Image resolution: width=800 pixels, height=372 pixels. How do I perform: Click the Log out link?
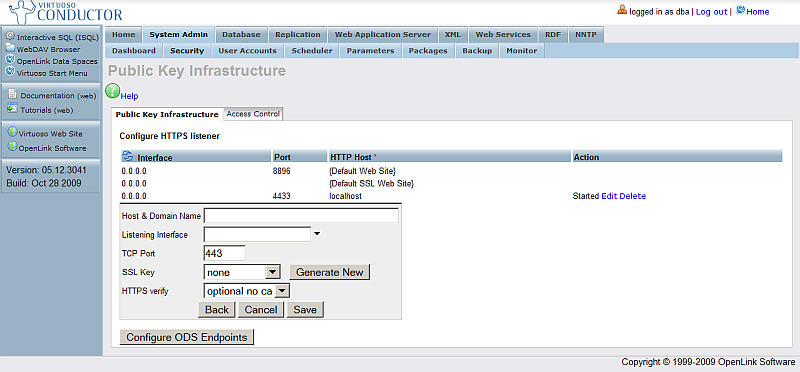click(x=711, y=12)
